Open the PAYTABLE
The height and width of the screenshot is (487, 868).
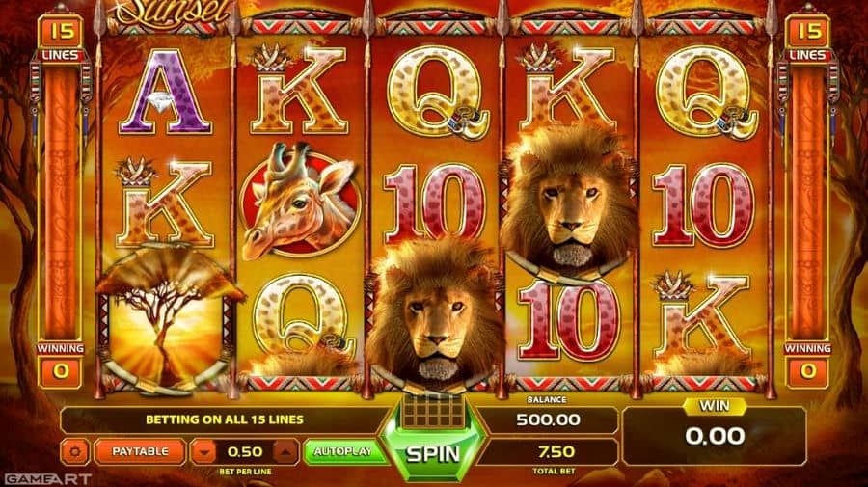click(140, 451)
